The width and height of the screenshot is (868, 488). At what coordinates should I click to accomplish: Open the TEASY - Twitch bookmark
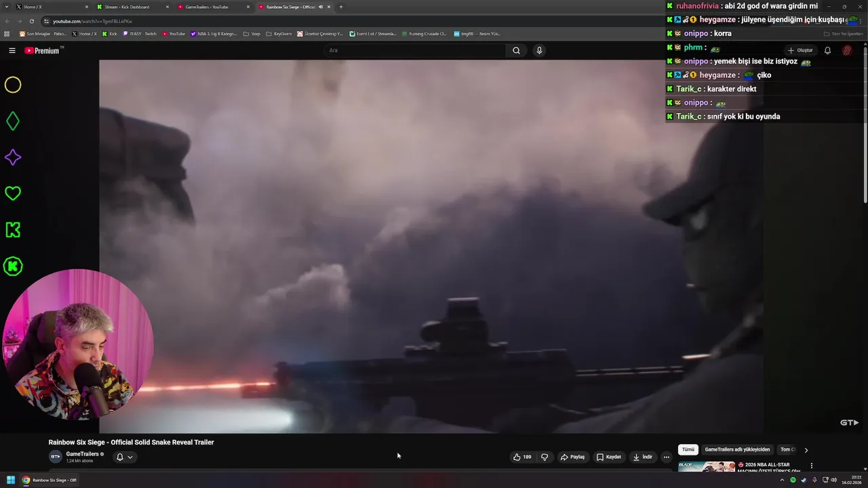140,33
